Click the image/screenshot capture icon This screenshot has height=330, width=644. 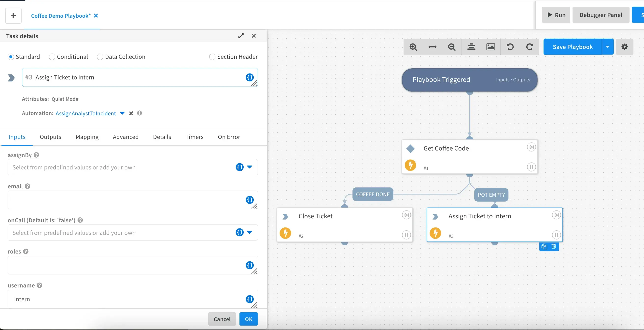click(490, 47)
